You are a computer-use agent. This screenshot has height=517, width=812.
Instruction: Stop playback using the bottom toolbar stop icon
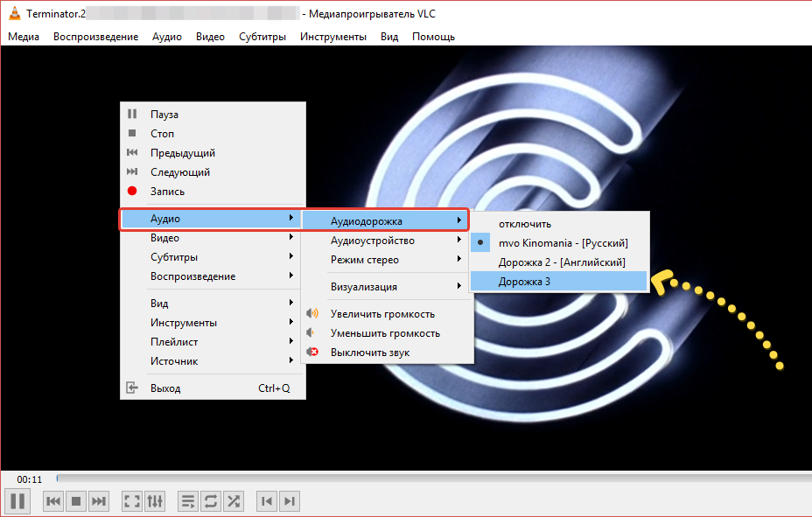click(x=76, y=501)
